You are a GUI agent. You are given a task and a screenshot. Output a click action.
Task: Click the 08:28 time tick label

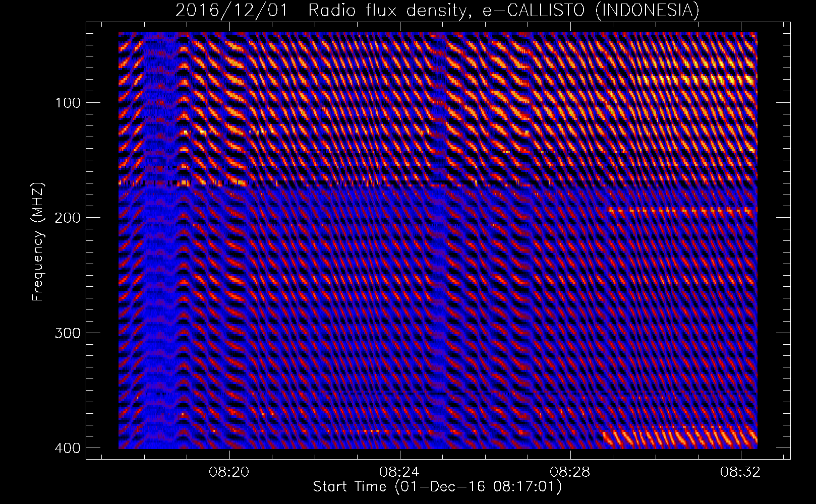[570, 472]
